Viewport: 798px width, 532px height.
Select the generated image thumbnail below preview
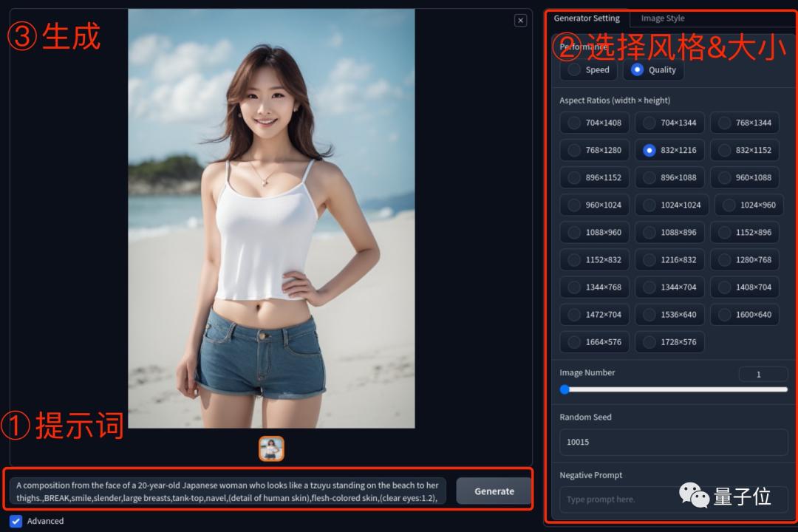pyautogui.click(x=271, y=449)
